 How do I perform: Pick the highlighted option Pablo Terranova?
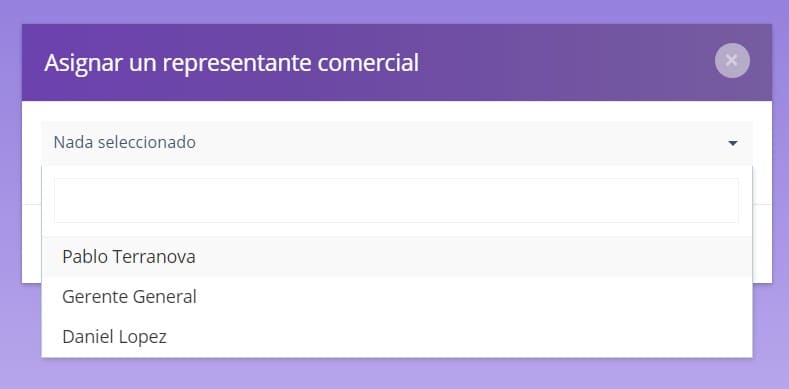pos(397,257)
